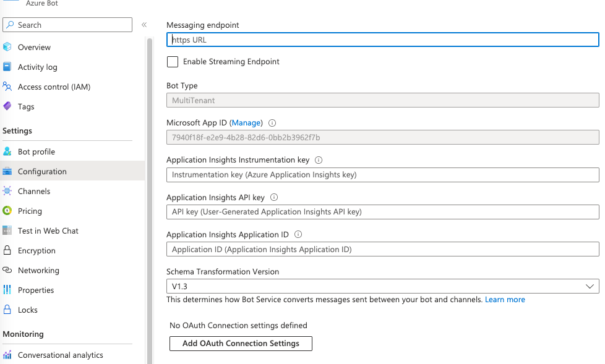This screenshot has width=605, height=364.
Task: Click the Overview icon in sidebar
Action: (x=7, y=47)
